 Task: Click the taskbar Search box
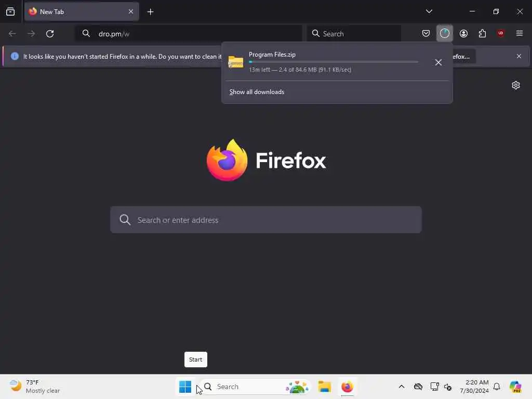pos(255,387)
